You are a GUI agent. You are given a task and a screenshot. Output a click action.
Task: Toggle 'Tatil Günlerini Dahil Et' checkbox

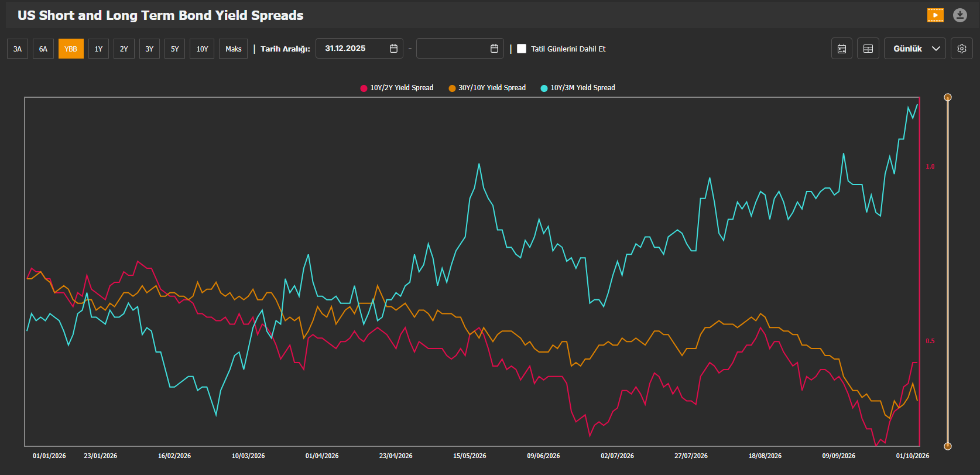(522, 49)
